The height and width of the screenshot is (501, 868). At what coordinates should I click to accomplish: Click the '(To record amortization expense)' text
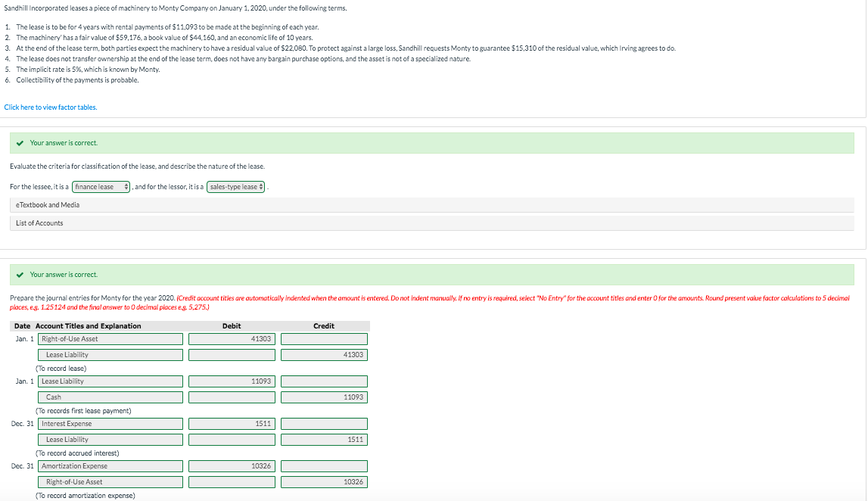click(x=86, y=496)
